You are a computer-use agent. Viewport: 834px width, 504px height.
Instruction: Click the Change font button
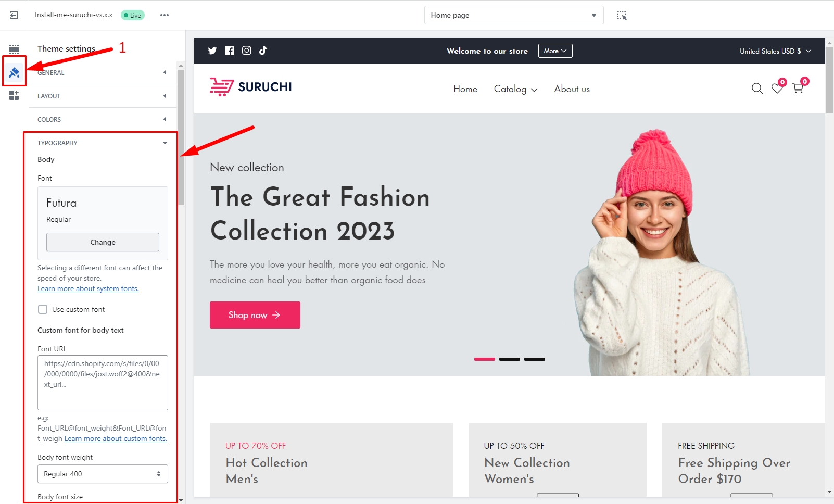click(103, 242)
